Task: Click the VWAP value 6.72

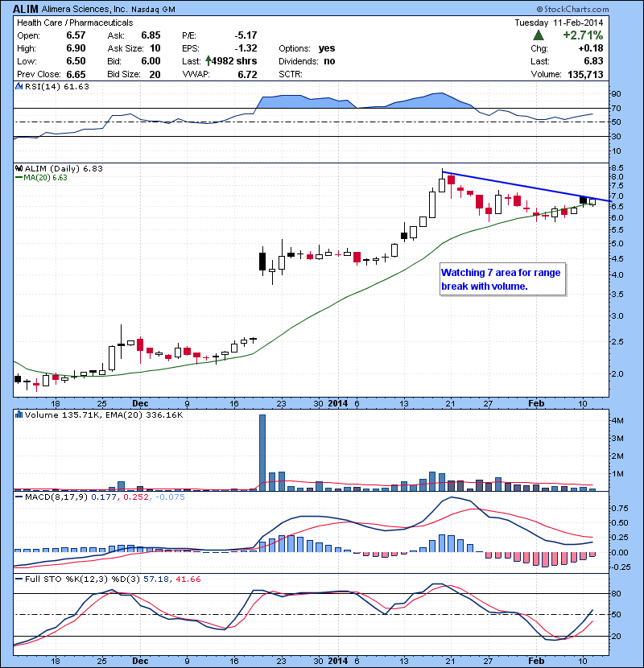Action: (247, 74)
